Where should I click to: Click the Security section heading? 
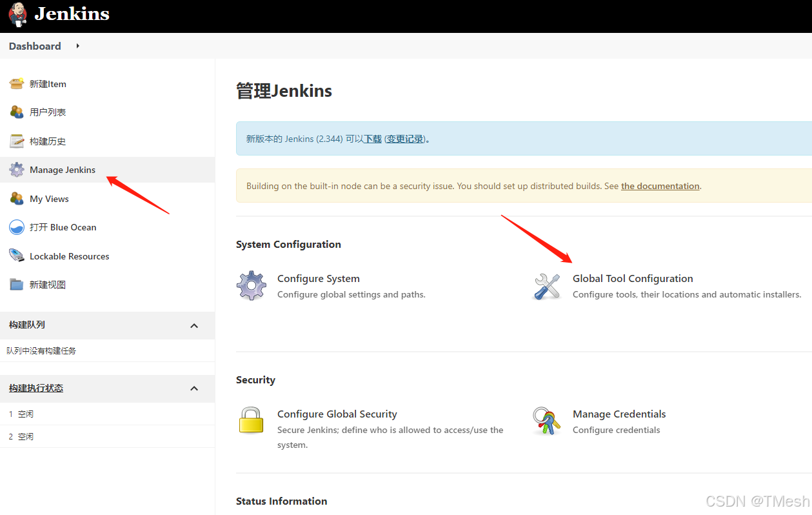pyautogui.click(x=255, y=380)
